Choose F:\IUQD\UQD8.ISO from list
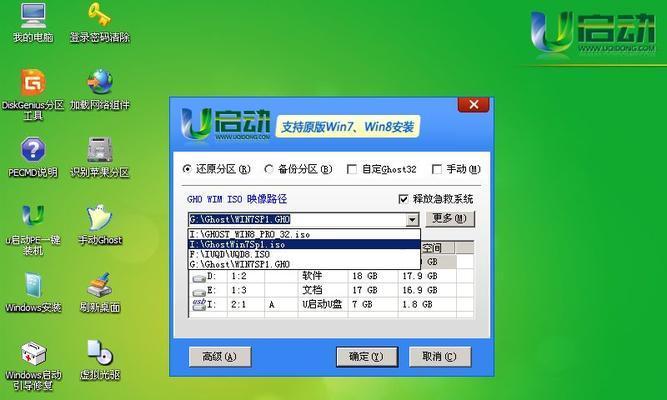 (x=304, y=254)
